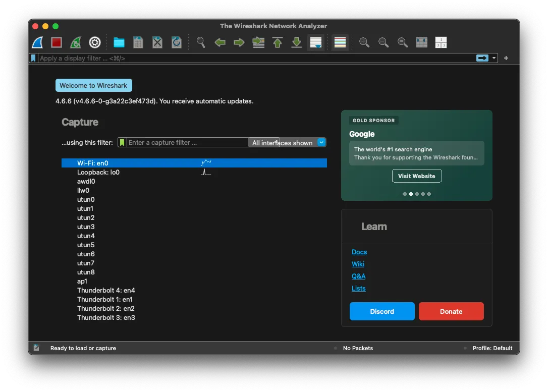Apply display filter with blue arrow button
The width and height of the screenshot is (548, 392).
point(482,58)
